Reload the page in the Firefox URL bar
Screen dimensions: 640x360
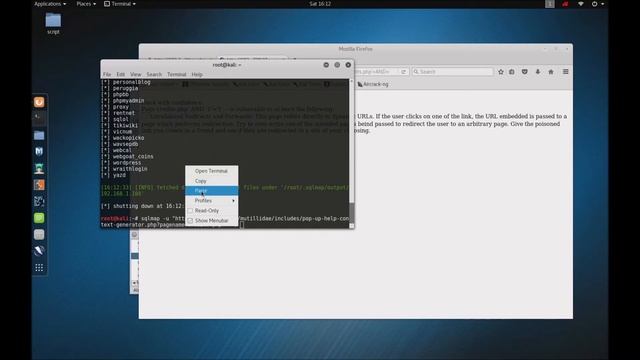click(x=404, y=72)
